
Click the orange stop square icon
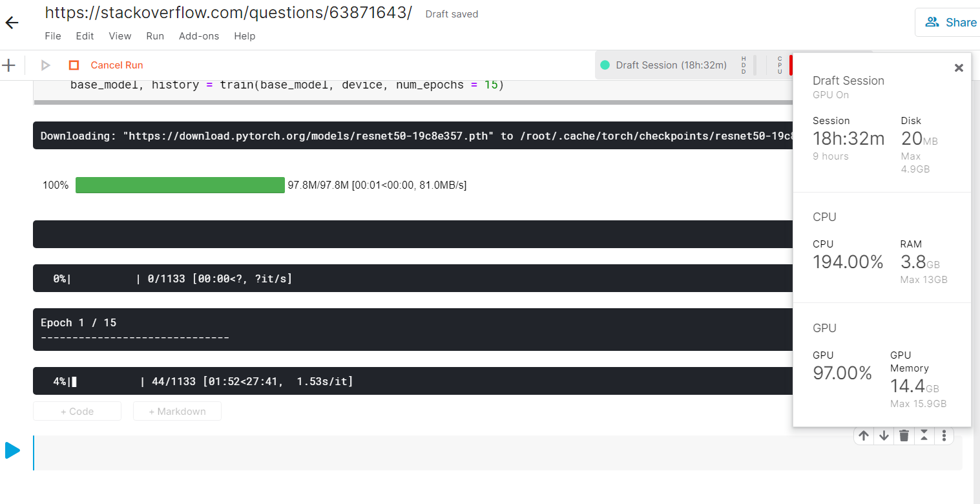[74, 65]
